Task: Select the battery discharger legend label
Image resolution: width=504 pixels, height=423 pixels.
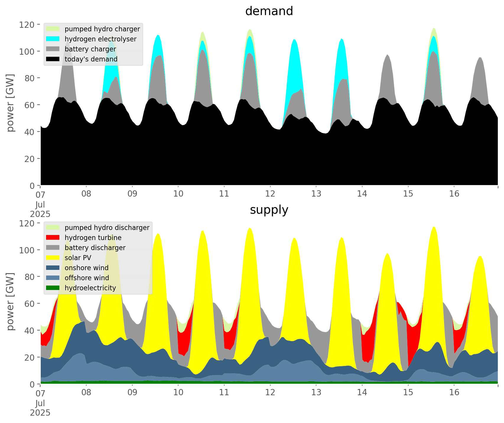Action: tap(95, 248)
